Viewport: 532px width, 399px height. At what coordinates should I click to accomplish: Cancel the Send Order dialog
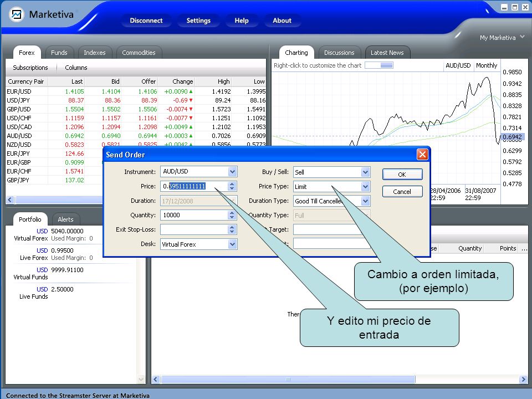click(x=402, y=192)
